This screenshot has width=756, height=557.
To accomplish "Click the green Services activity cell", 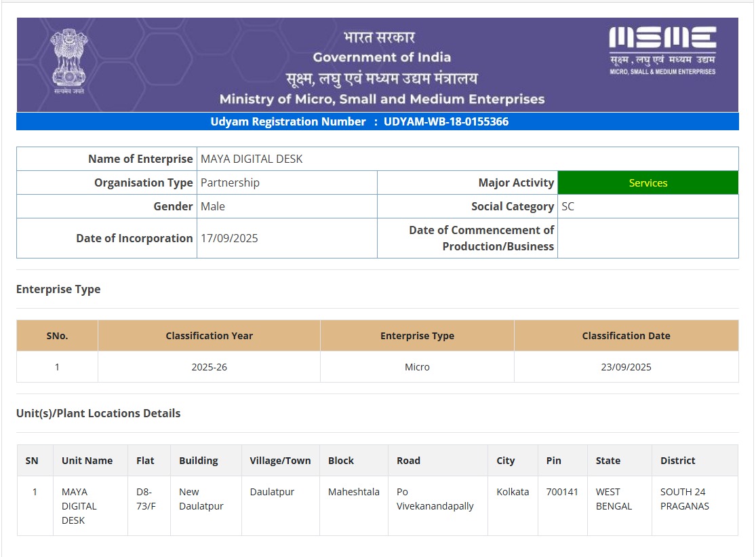I will pos(648,183).
